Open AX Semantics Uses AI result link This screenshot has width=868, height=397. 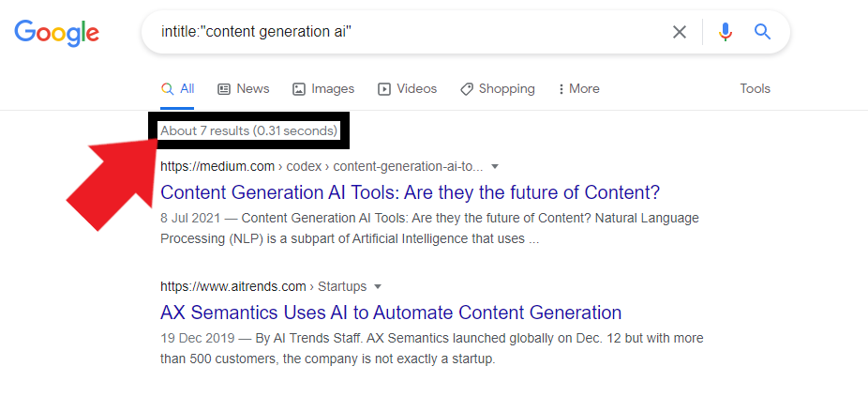(x=391, y=313)
